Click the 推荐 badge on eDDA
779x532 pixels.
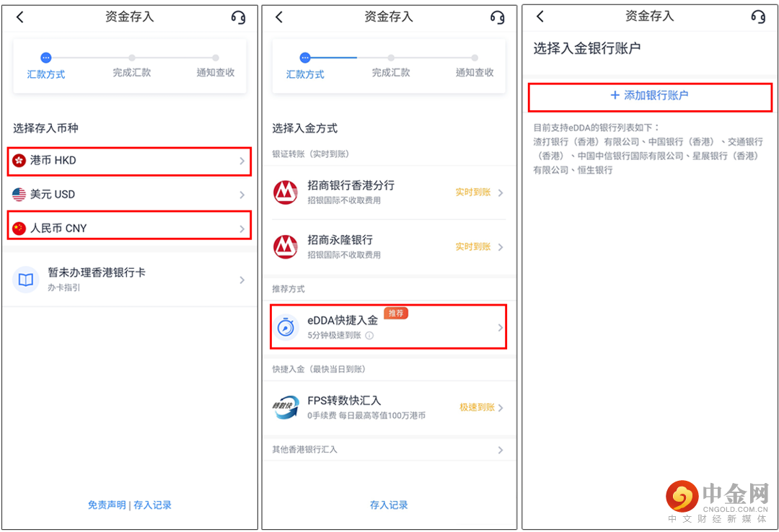[396, 314]
